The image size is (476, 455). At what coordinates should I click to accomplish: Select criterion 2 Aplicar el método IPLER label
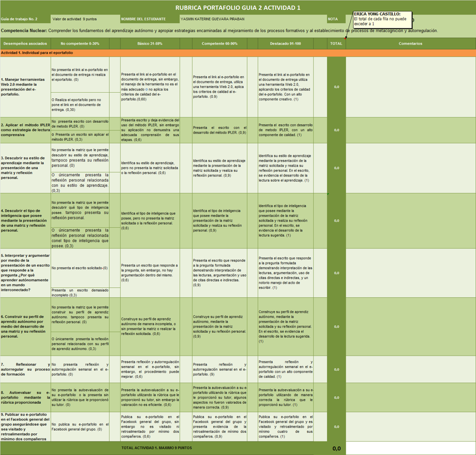(x=25, y=130)
